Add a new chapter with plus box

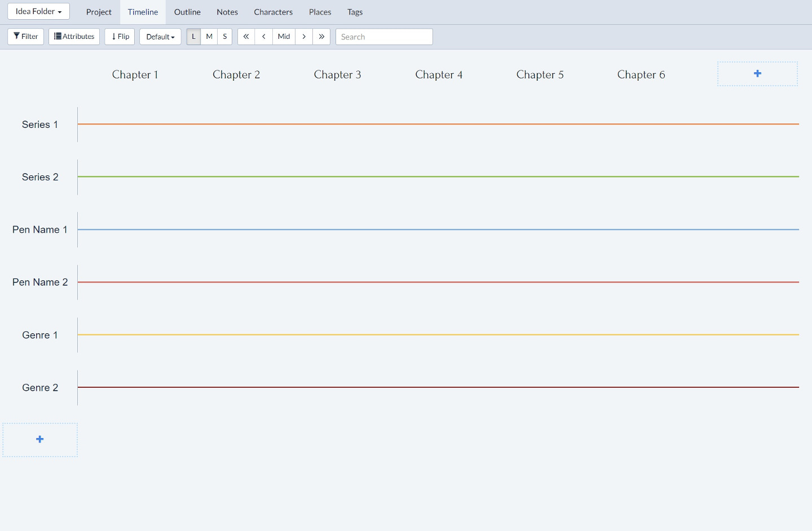coord(757,74)
